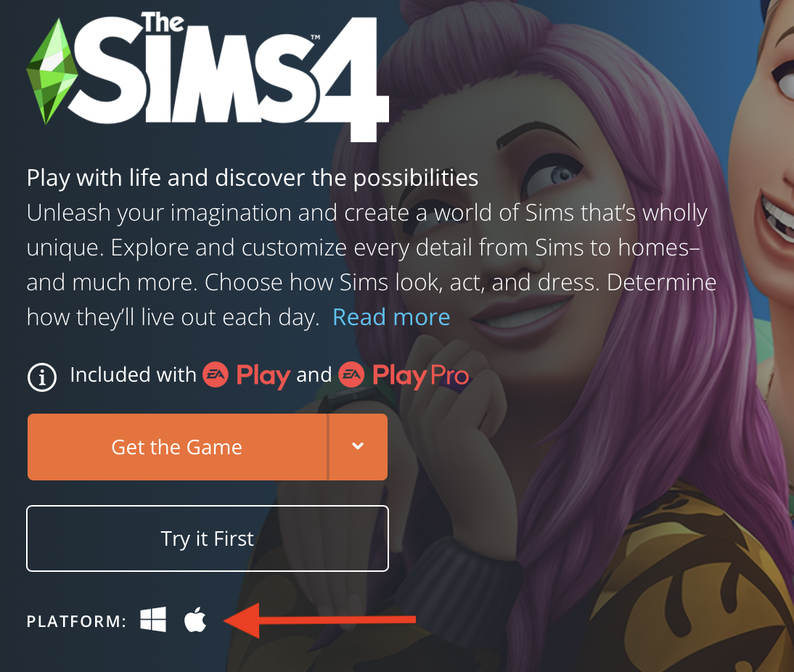Click the Get the Game button
The image size is (794, 672).
pyautogui.click(x=177, y=447)
